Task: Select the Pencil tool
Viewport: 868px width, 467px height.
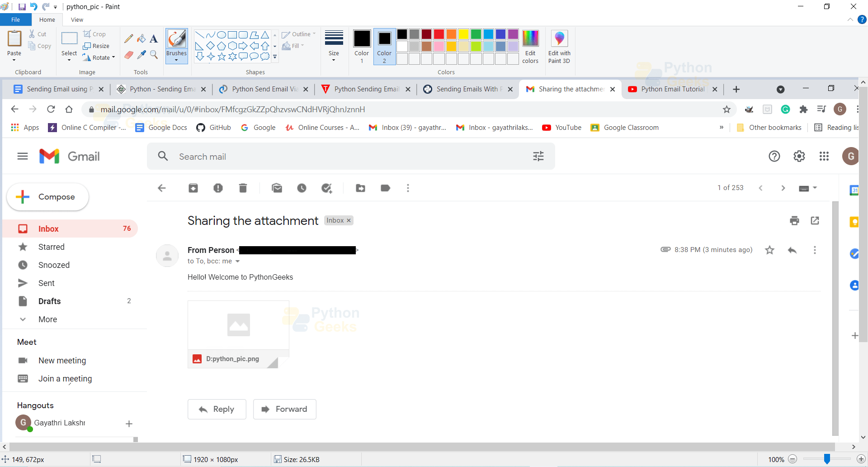Action: pos(128,38)
